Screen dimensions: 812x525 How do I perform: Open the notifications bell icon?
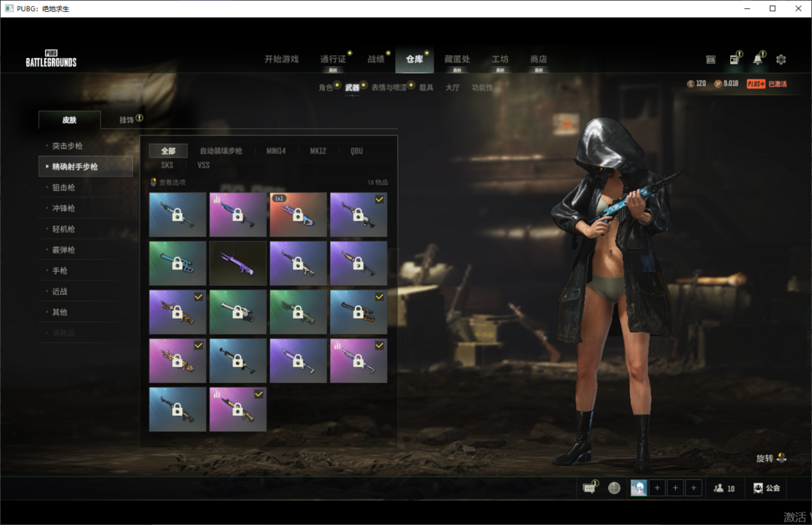point(758,59)
